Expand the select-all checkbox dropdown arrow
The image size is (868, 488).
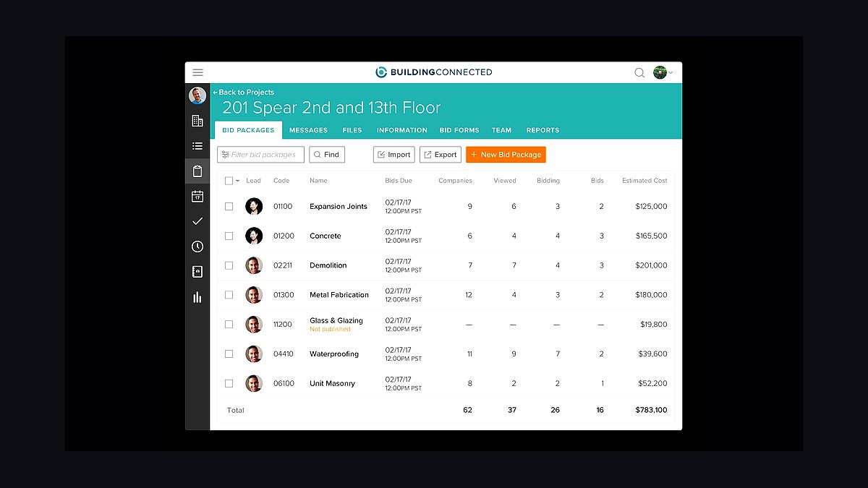click(x=238, y=181)
